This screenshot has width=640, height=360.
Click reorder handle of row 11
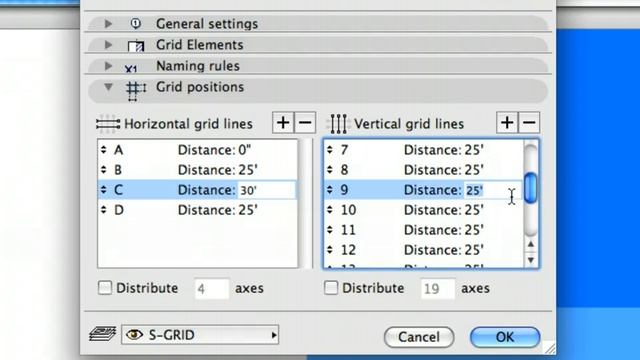tap(330, 230)
